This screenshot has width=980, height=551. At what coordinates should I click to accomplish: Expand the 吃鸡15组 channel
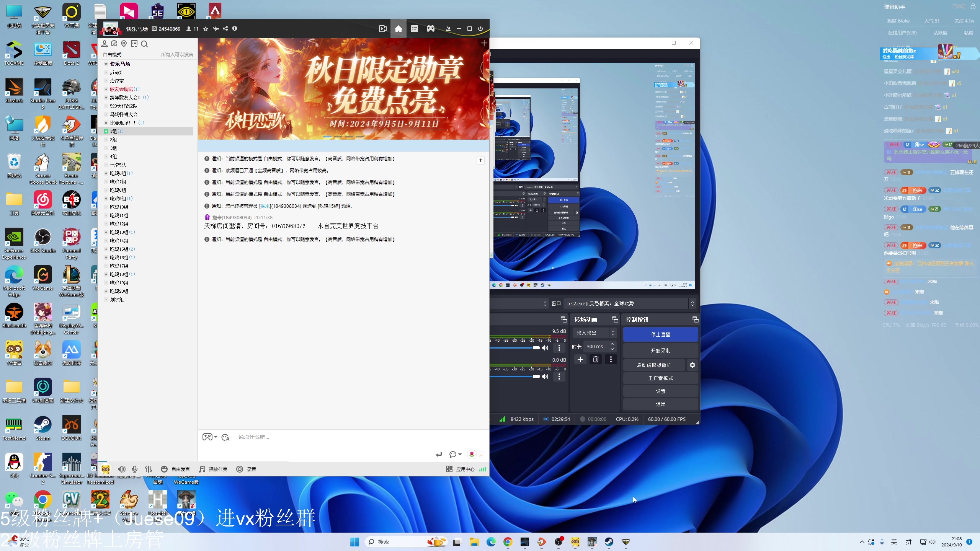[x=106, y=249]
